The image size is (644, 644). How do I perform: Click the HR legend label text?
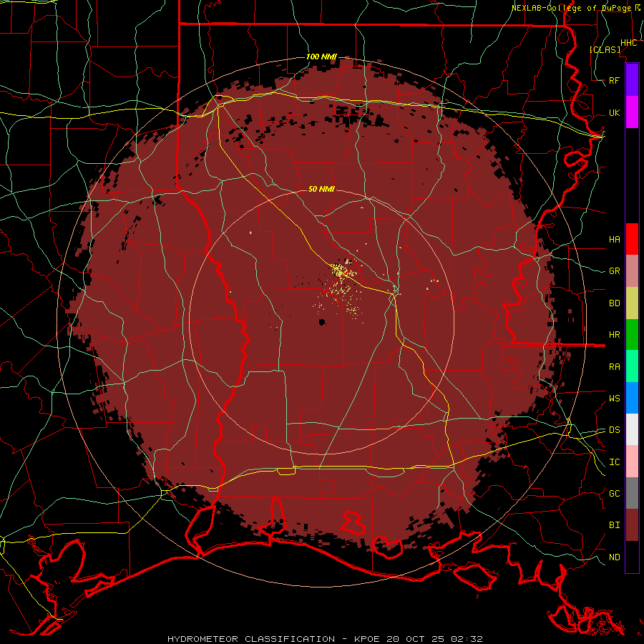pos(615,335)
